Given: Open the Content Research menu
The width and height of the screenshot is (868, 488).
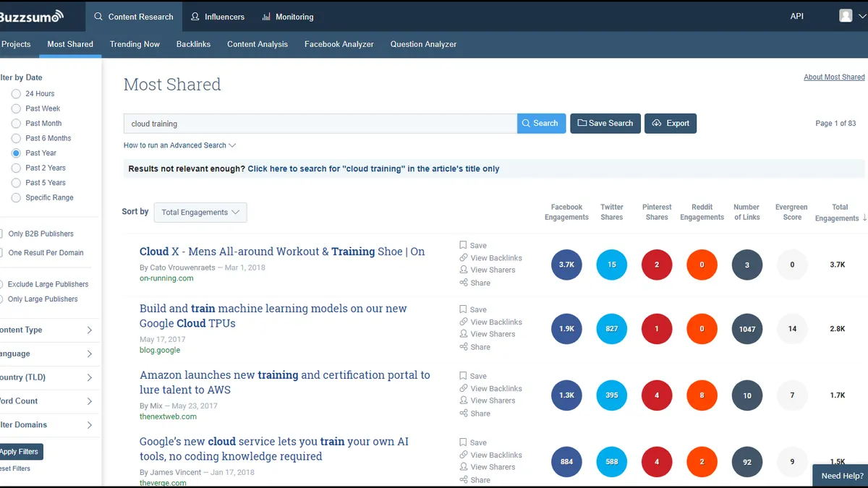Looking at the screenshot, I should (133, 16).
